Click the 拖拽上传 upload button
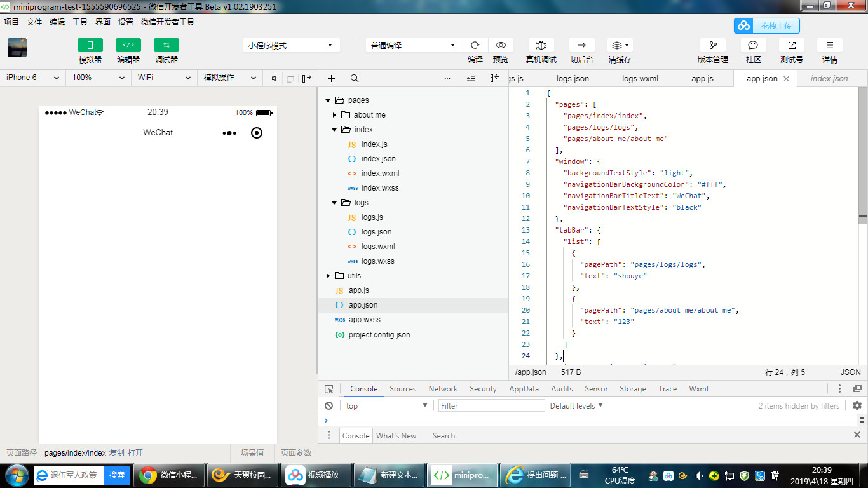Screen dimensions: 868x488 point(767,25)
